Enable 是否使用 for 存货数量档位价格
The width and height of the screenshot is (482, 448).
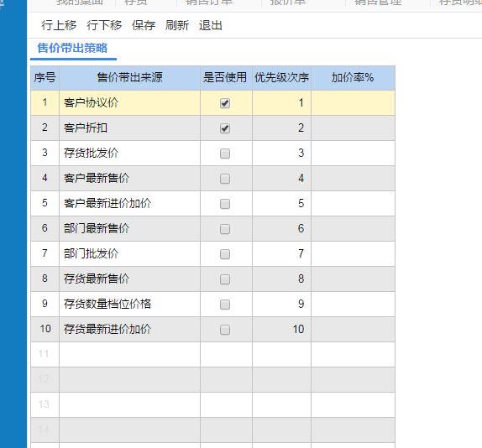(225, 305)
